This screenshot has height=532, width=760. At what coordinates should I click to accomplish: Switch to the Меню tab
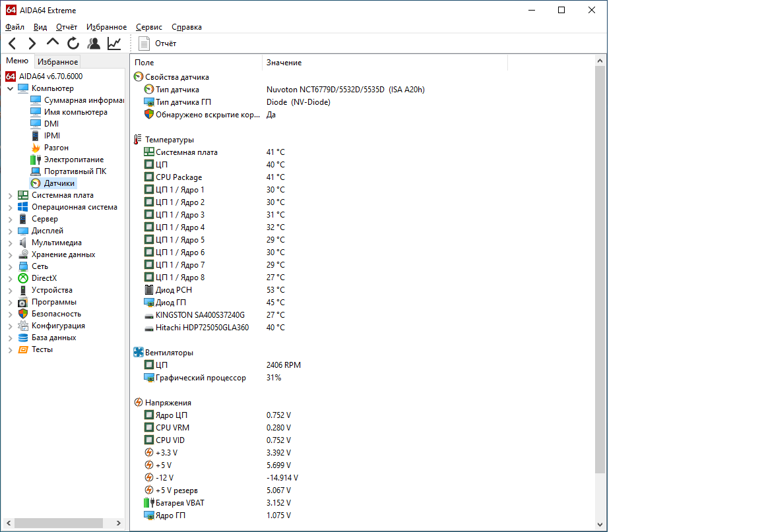(17, 61)
